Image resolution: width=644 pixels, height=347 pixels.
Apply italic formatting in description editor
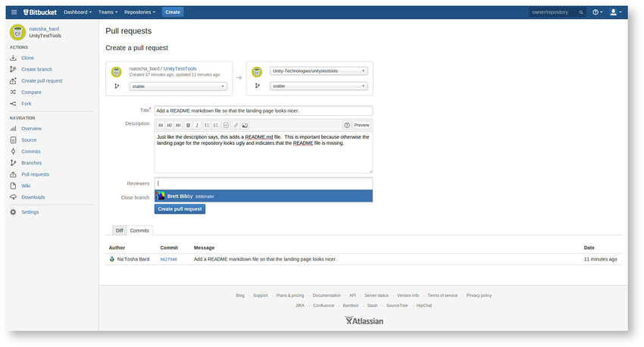point(197,125)
